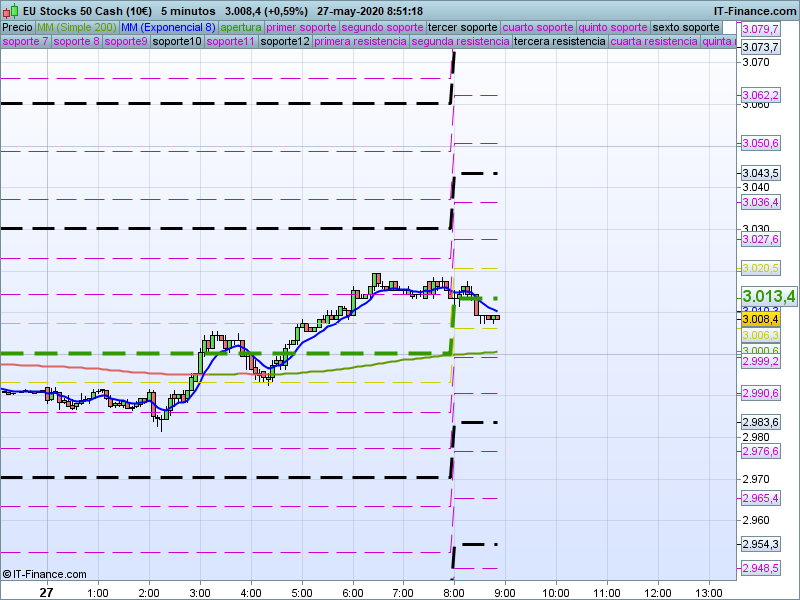Image resolution: width=800 pixels, height=600 pixels.
Task: Click the yellow 3.008,4 current price tag
Action: point(761,319)
